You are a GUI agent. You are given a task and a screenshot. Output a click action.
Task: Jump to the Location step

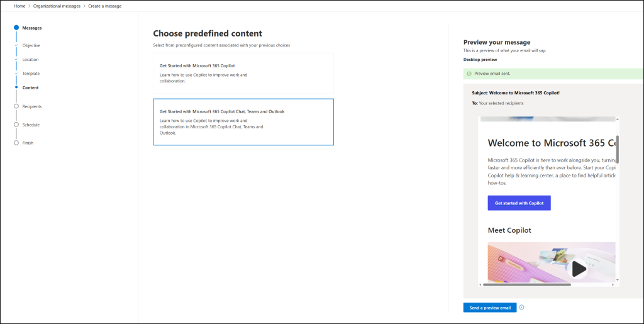pyautogui.click(x=30, y=60)
